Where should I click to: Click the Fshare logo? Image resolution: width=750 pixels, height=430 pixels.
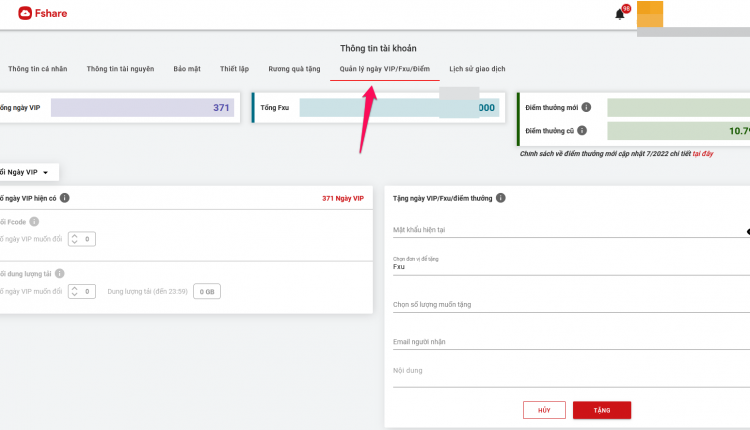(x=43, y=13)
